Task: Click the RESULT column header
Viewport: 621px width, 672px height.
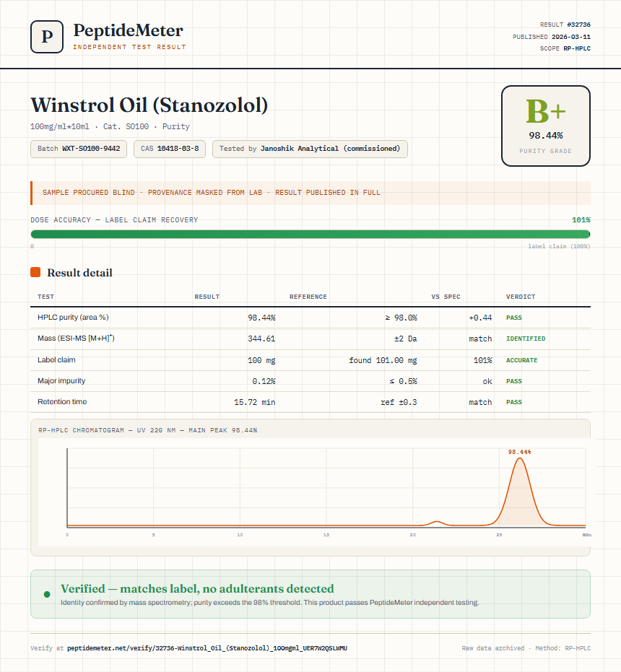Action: (x=207, y=297)
